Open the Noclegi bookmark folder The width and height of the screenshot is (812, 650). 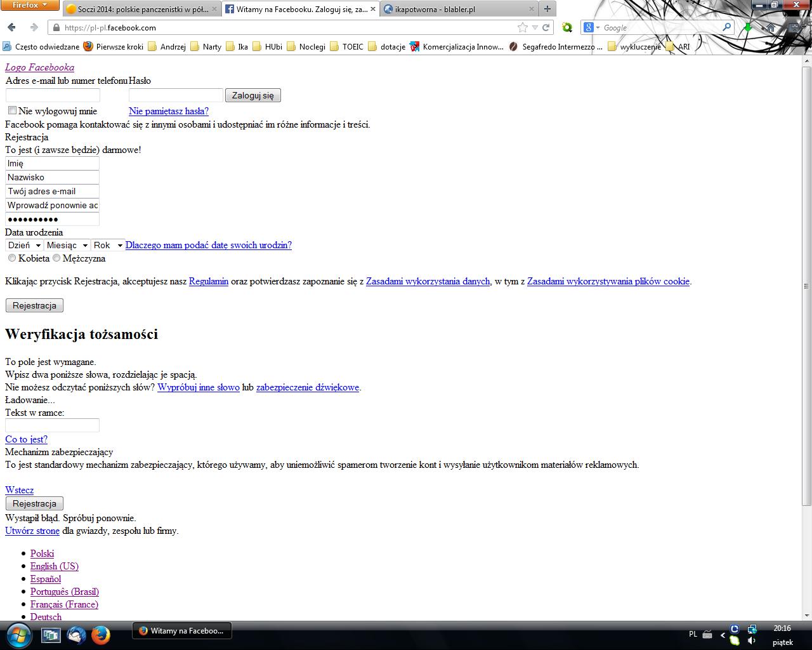click(306, 46)
